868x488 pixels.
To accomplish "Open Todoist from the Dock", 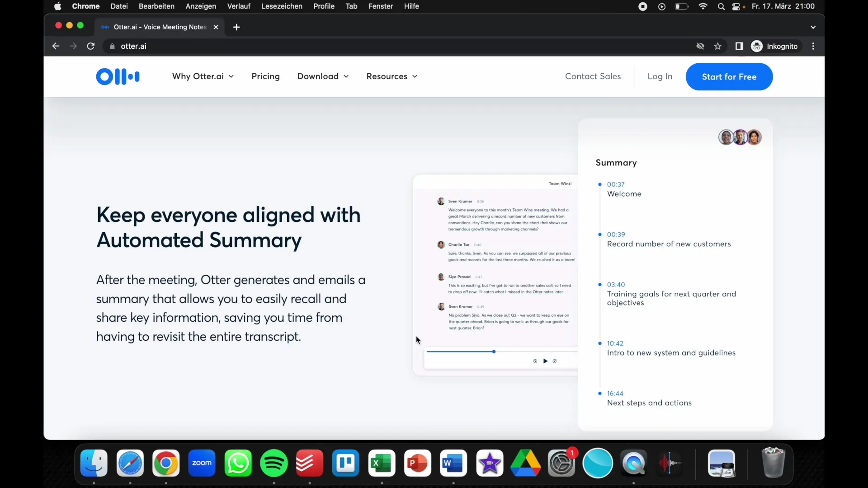I will pos(310,463).
